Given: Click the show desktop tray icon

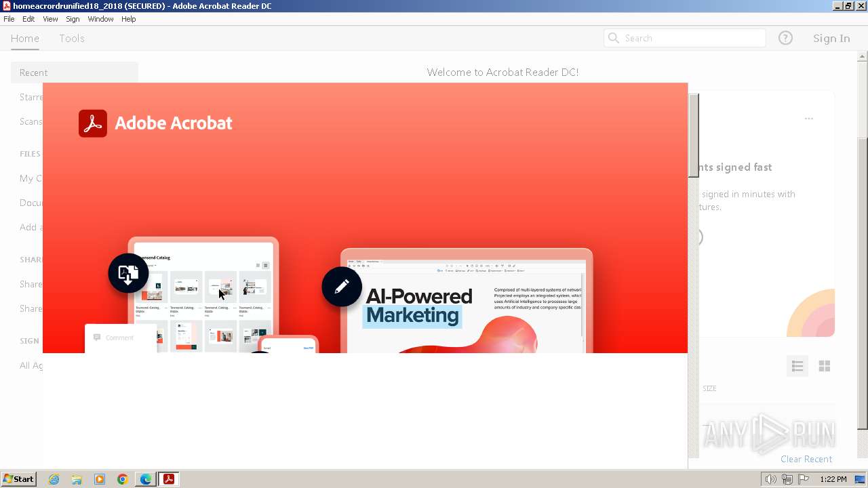Looking at the screenshot, I should pos(860,479).
